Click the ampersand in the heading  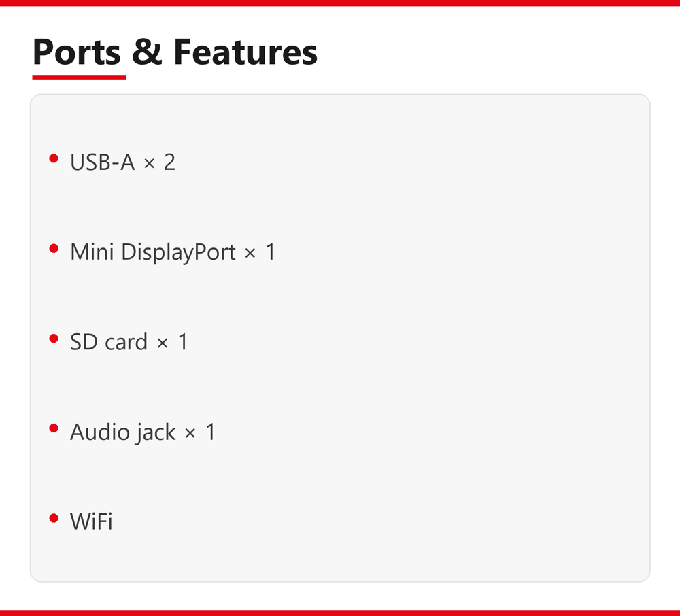pyautogui.click(x=147, y=52)
